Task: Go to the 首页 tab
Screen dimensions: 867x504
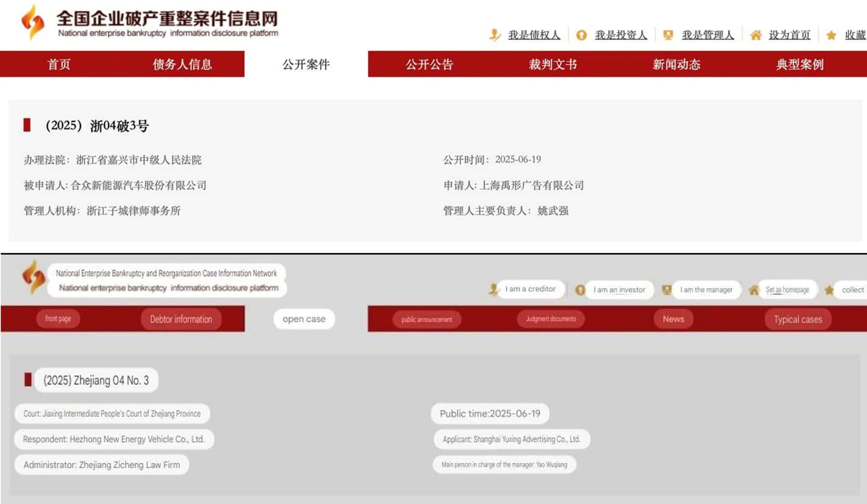Action: [x=59, y=64]
